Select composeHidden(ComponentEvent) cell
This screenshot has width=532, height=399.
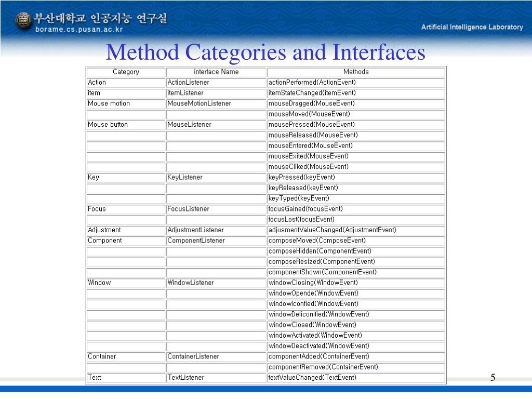[356, 251]
